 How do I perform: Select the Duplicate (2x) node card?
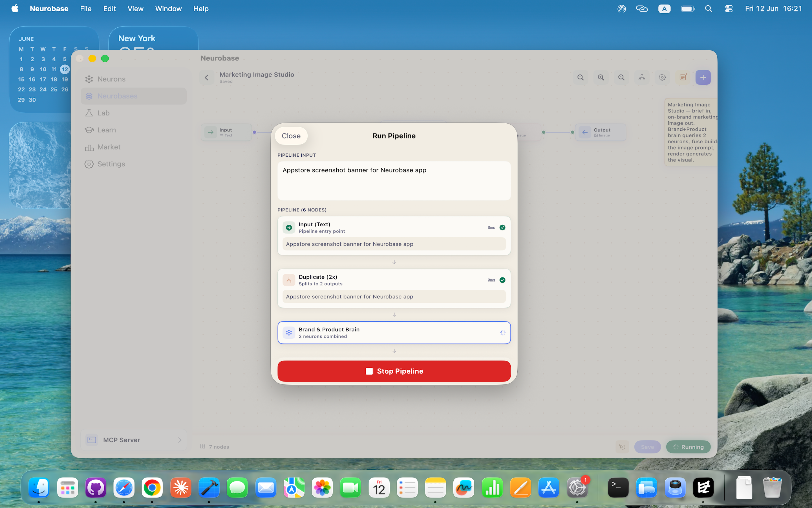(394, 288)
